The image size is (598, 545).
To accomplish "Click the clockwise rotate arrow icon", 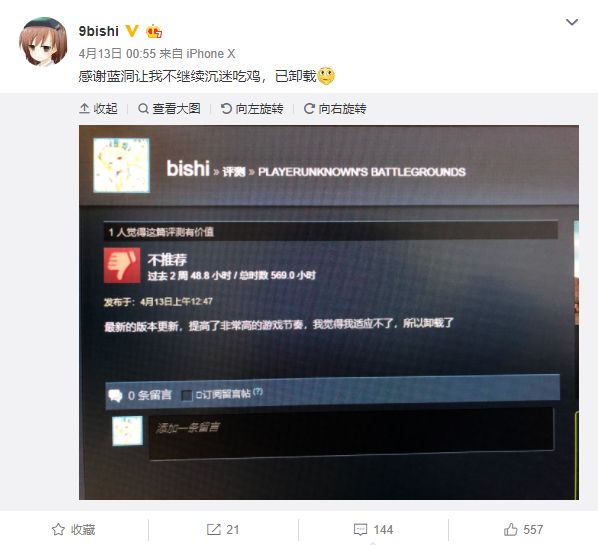I will coord(309,109).
